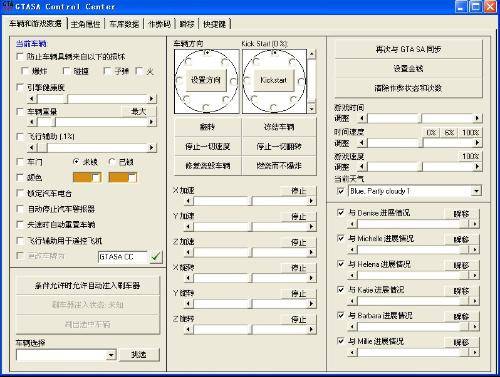Click the 翻转 flip button
Viewport: 500px width, 377px height.
pos(208,127)
